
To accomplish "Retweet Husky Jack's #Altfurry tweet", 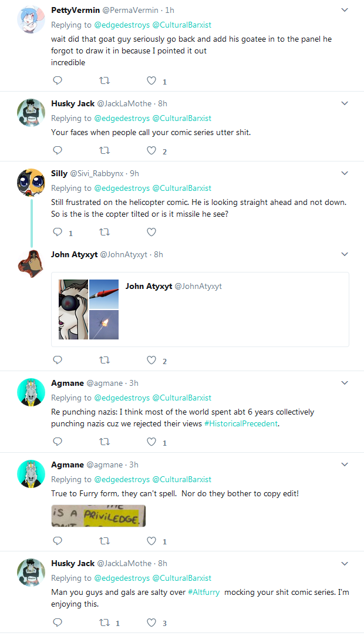I will pyautogui.click(x=105, y=622).
